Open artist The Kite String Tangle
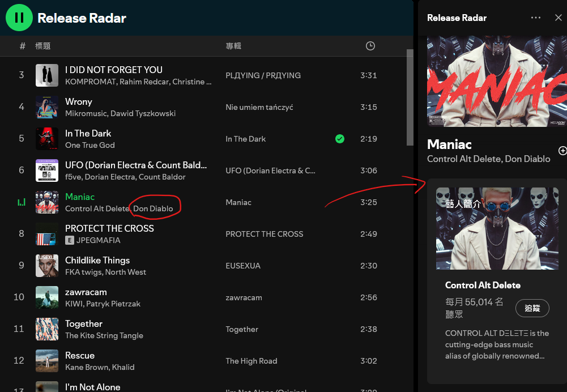This screenshot has height=392, width=567. (104, 335)
